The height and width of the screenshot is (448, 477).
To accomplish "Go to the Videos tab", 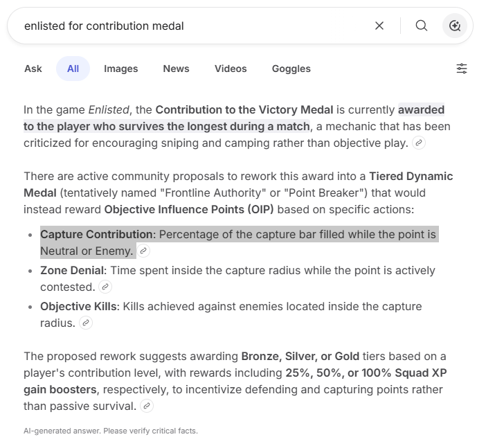I will coord(231,69).
